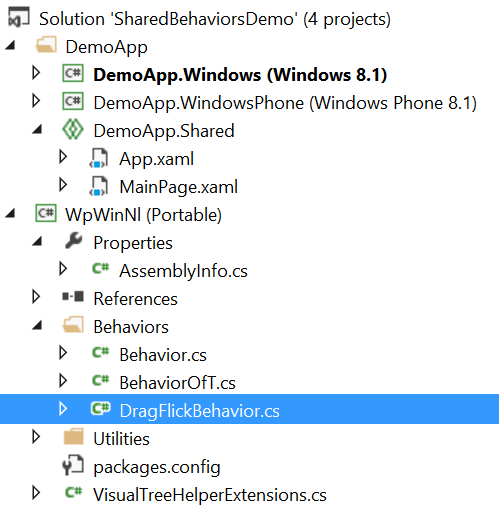Screen dimensions: 499x522
Task: Expand the DemoApp.Windows project node
Action: click(x=36, y=73)
